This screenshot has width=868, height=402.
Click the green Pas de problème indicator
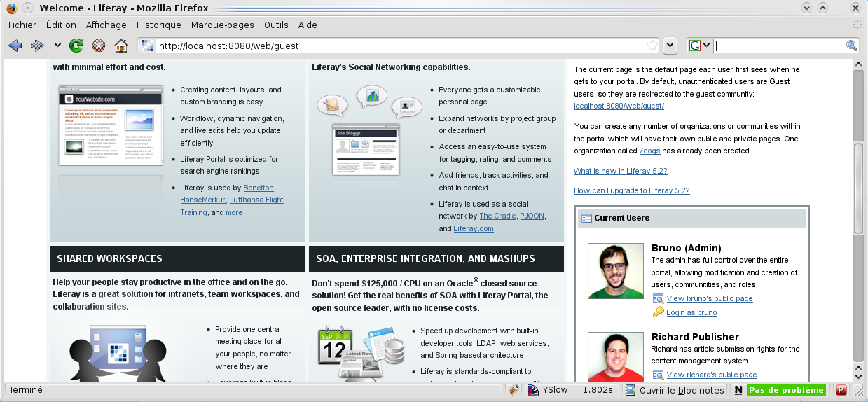pos(786,390)
